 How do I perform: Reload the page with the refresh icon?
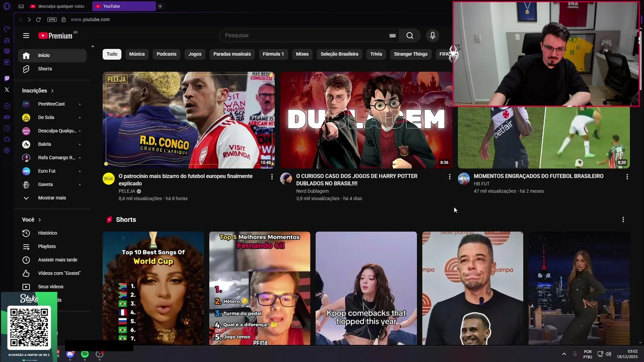coord(38,20)
